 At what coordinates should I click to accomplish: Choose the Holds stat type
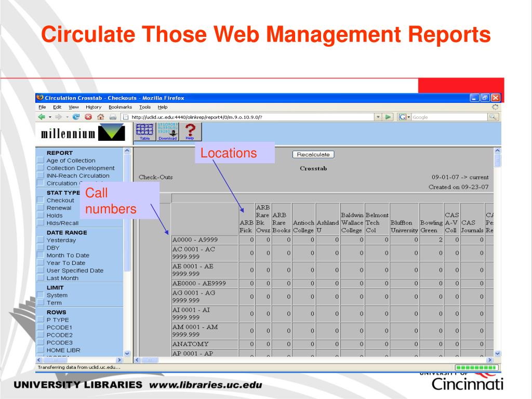pyautogui.click(x=55, y=216)
